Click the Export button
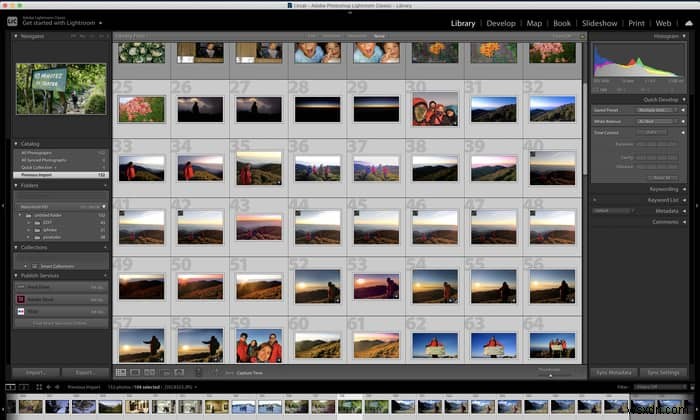 [85, 372]
